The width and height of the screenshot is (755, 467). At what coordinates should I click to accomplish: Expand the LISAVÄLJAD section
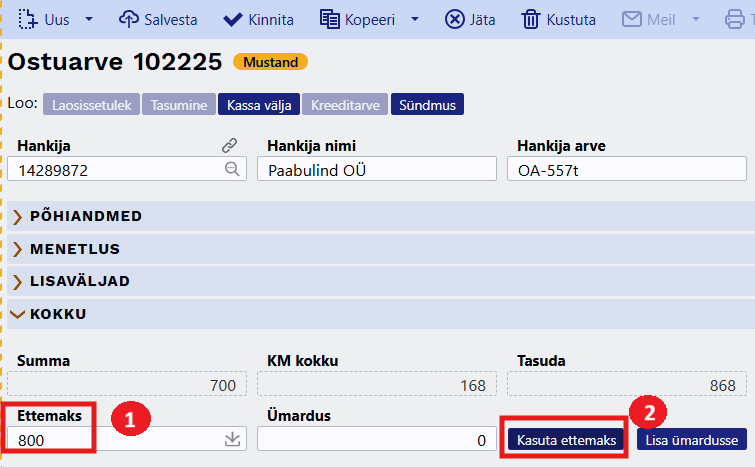coord(381,281)
